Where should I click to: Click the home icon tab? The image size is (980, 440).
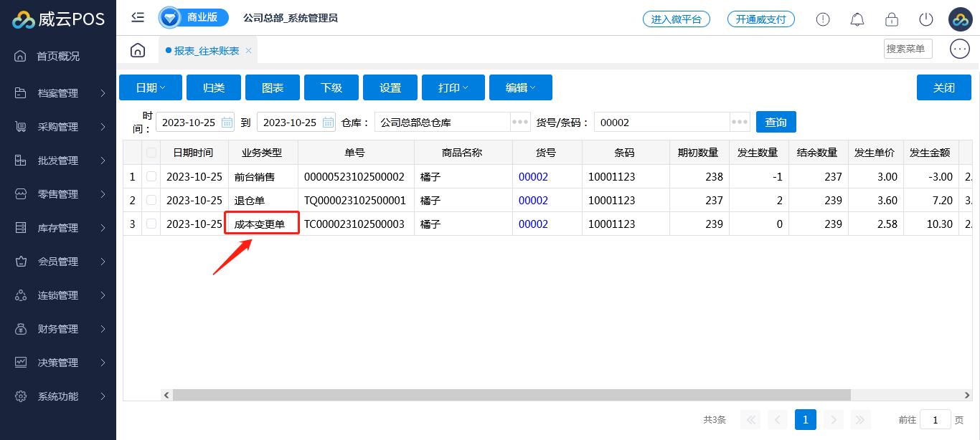pos(138,50)
